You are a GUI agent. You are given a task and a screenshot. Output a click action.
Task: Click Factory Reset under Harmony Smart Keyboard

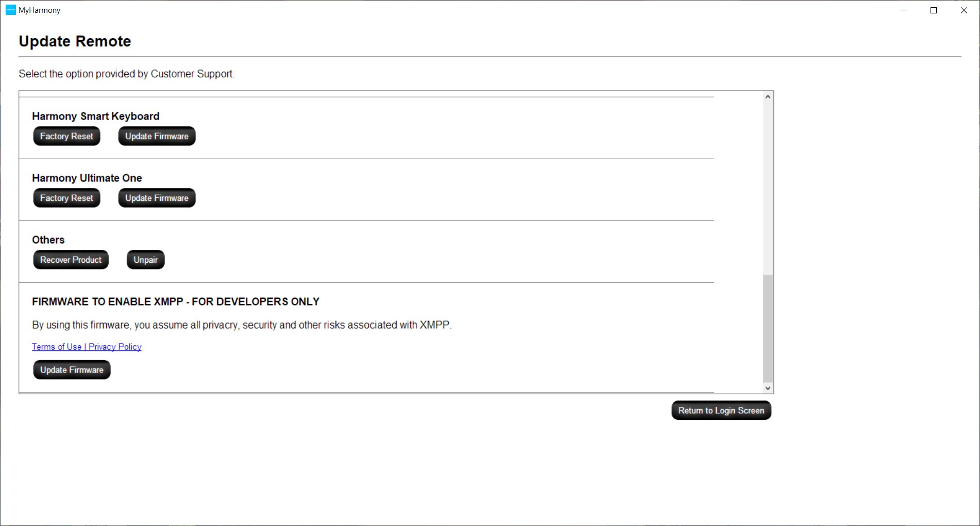66,136
